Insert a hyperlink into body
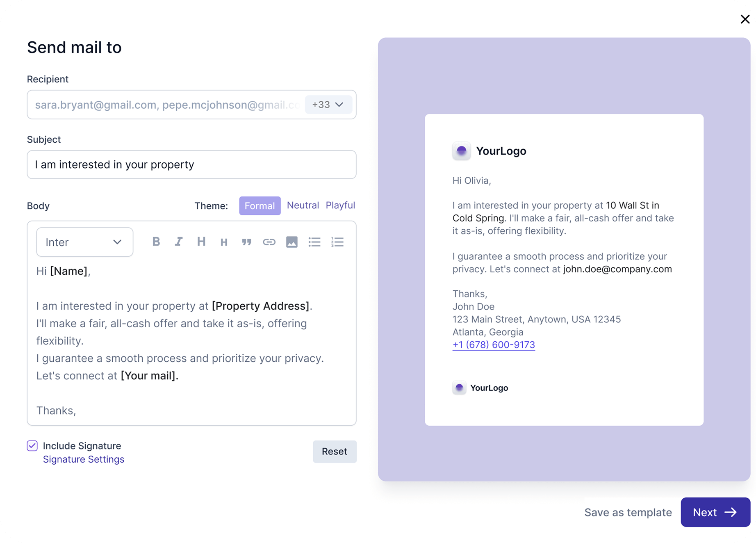 (x=269, y=242)
